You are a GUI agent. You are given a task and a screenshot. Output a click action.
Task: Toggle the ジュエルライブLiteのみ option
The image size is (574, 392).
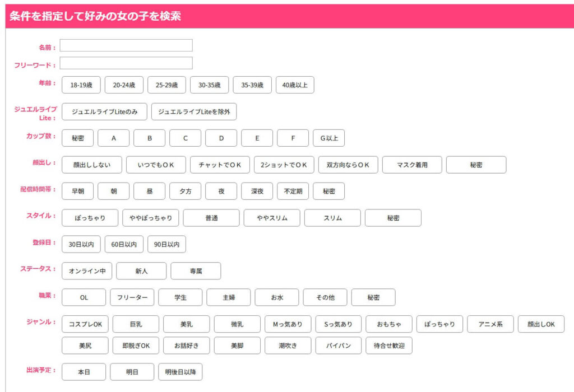pos(104,112)
